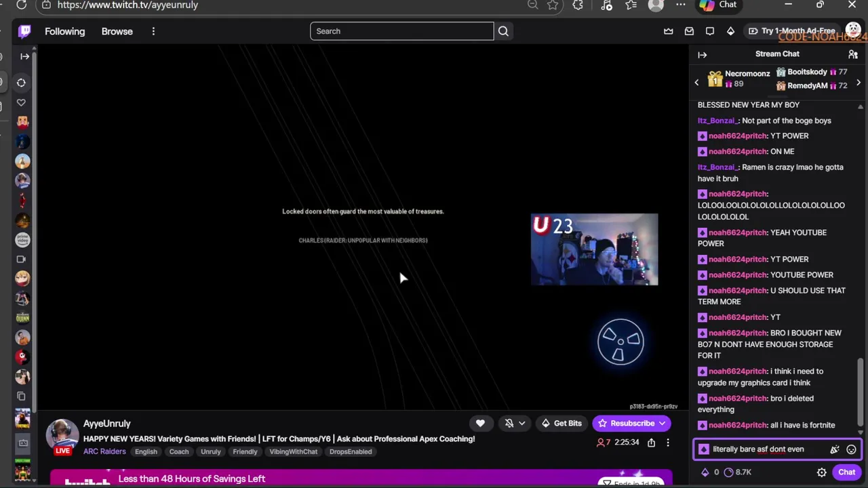Click the RemedyAM gifter entry

point(812,86)
